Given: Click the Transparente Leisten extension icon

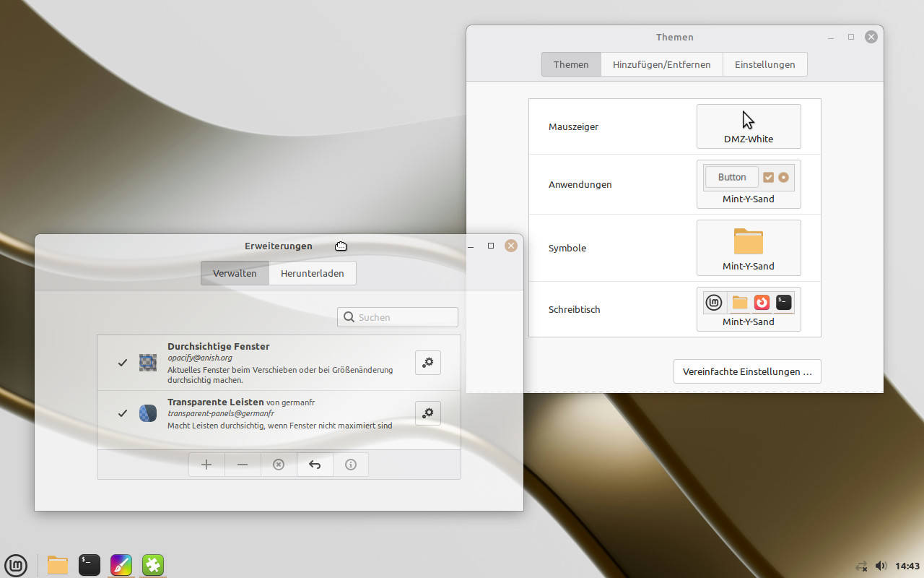Looking at the screenshot, I should point(148,413).
